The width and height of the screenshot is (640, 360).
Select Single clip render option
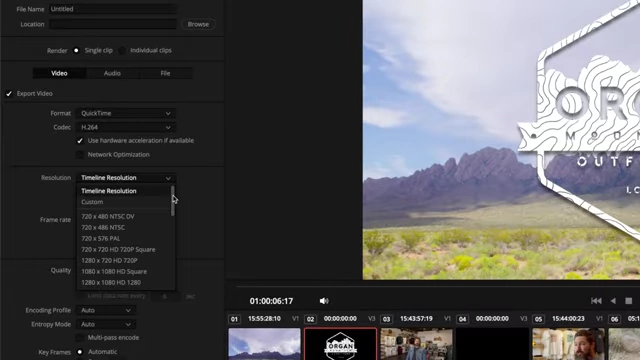click(x=76, y=51)
